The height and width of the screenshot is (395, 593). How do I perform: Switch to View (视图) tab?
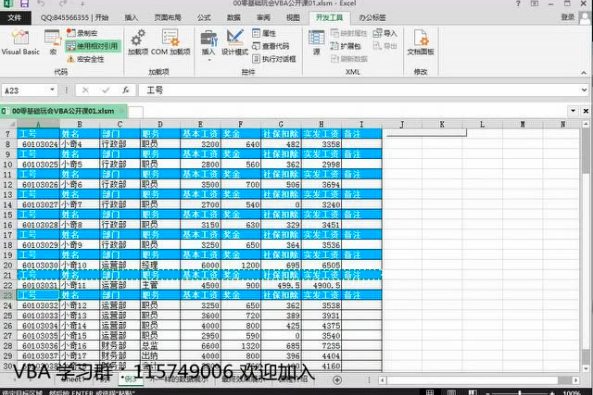(293, 17)
